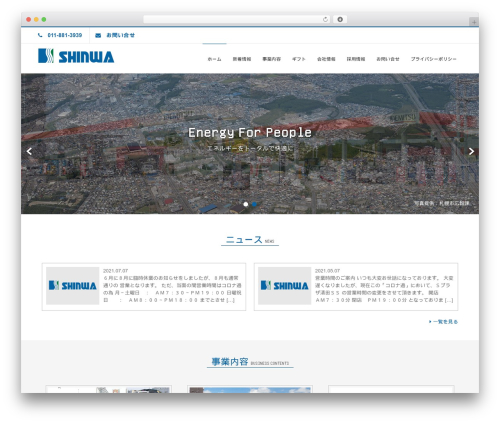Viewport: 500px width, 423px height.
Task: Reload page using browser refresh icon
Action: [325, 20]
